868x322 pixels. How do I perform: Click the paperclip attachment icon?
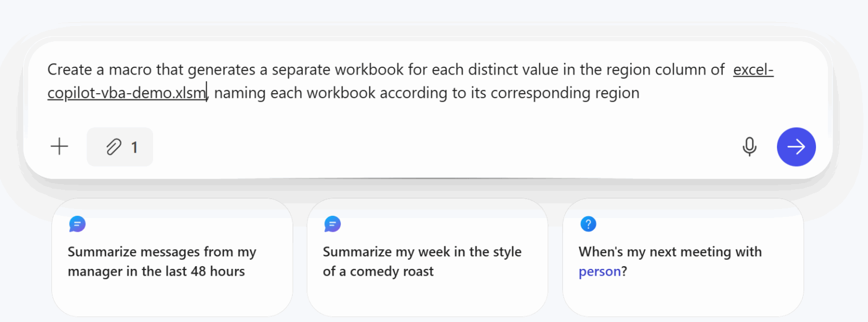tap(114, 147)
